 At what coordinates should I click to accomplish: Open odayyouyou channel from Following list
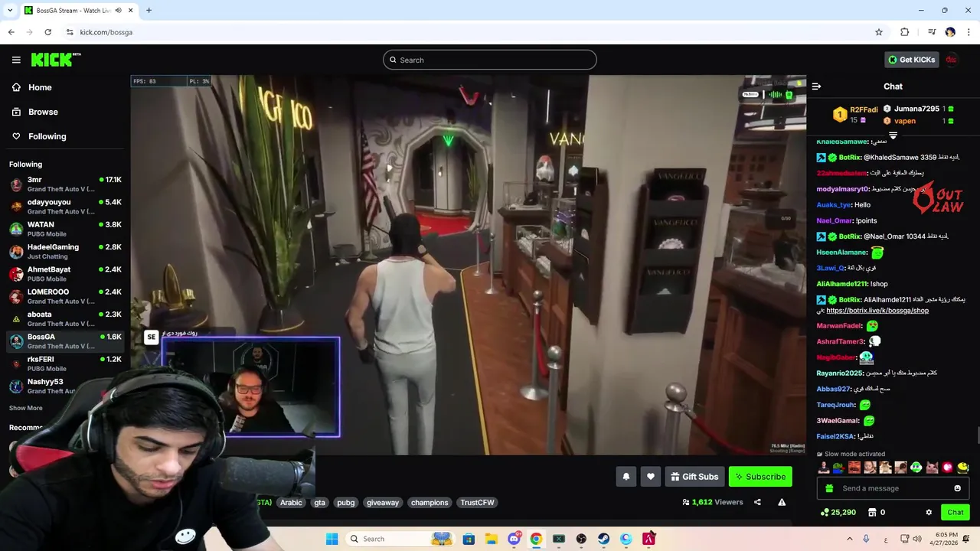pos(65,207)
